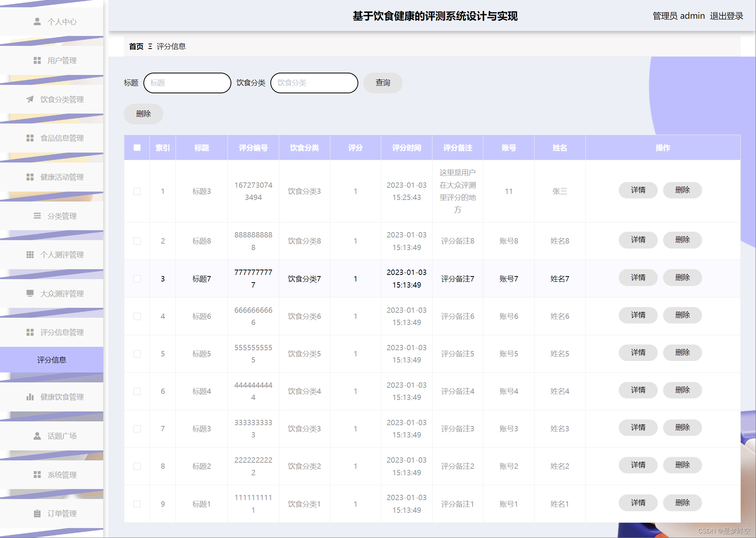Expand the 食品信息管理 sidebar menu
Image resolution: width=756 pixels, height=538 pixels.
tap(52, 138)
